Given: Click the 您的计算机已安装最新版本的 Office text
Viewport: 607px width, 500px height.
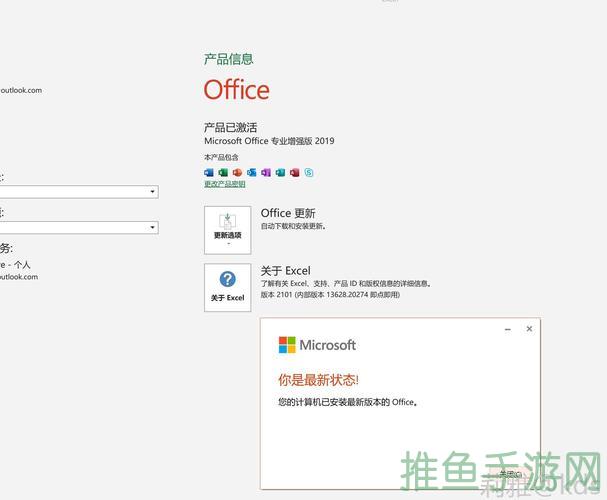Looking at the screenshot, I should (348, 402).
